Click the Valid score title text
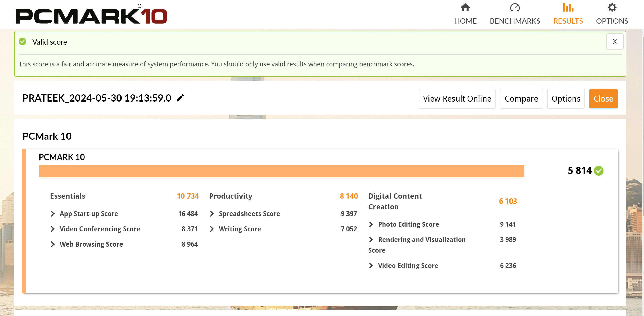Image resolution: width=644 pixels, height=316 pixels. tap(50, 42)
